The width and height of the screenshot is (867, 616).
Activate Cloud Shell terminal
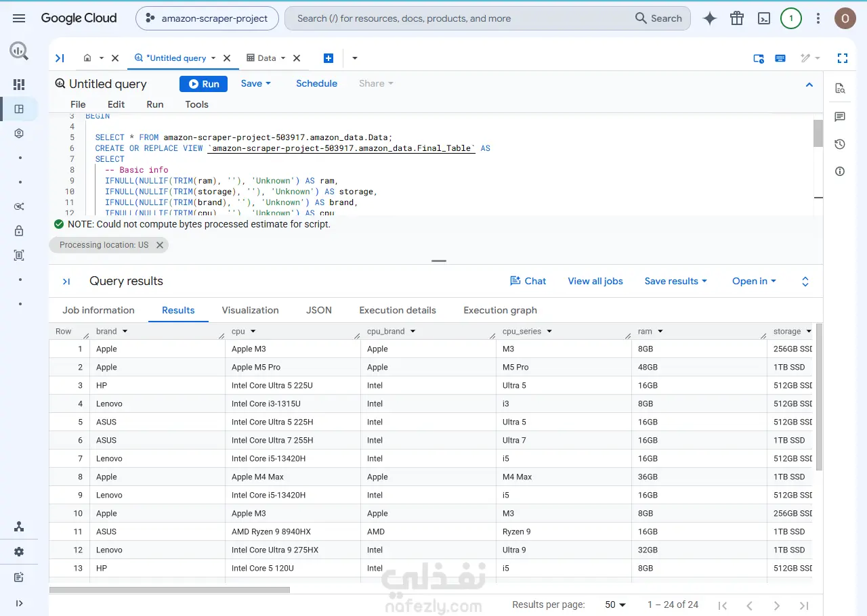click(x=763, y=18)
